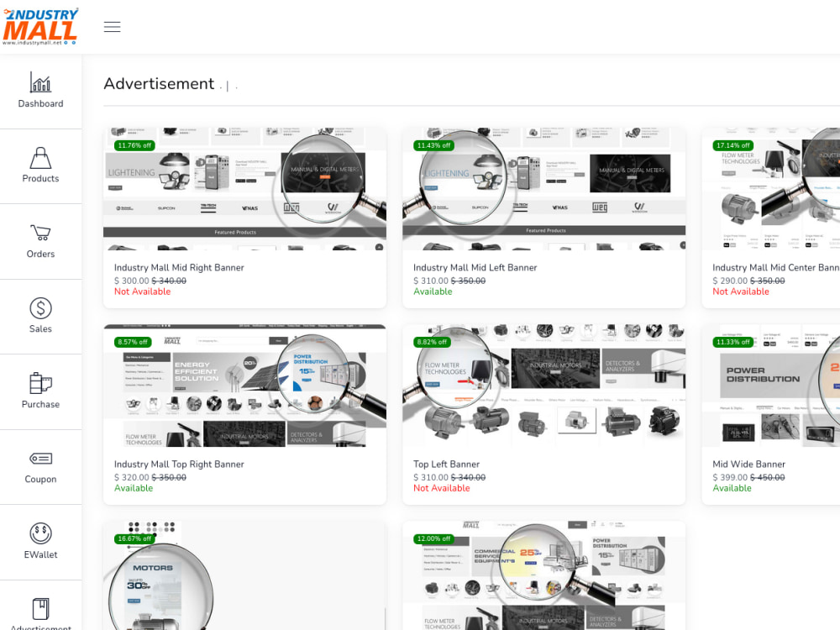The image size is (840, 630).
Task: Click the 8.82% off badge
Action: coord(432,342)
